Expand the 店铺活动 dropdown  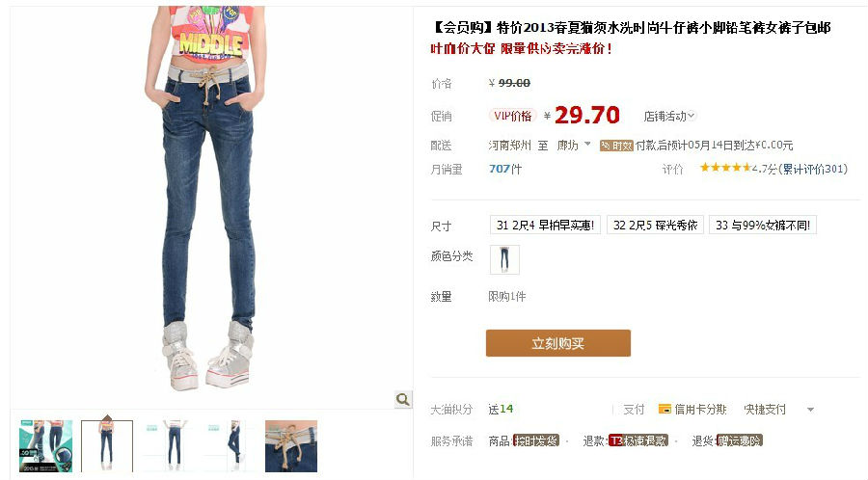(668, 116)
